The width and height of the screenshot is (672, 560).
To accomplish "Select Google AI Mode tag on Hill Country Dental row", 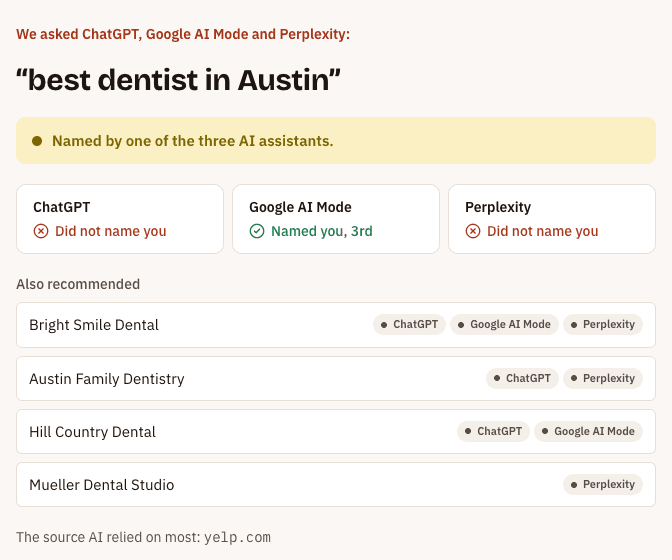I will (x=588, y=431).
